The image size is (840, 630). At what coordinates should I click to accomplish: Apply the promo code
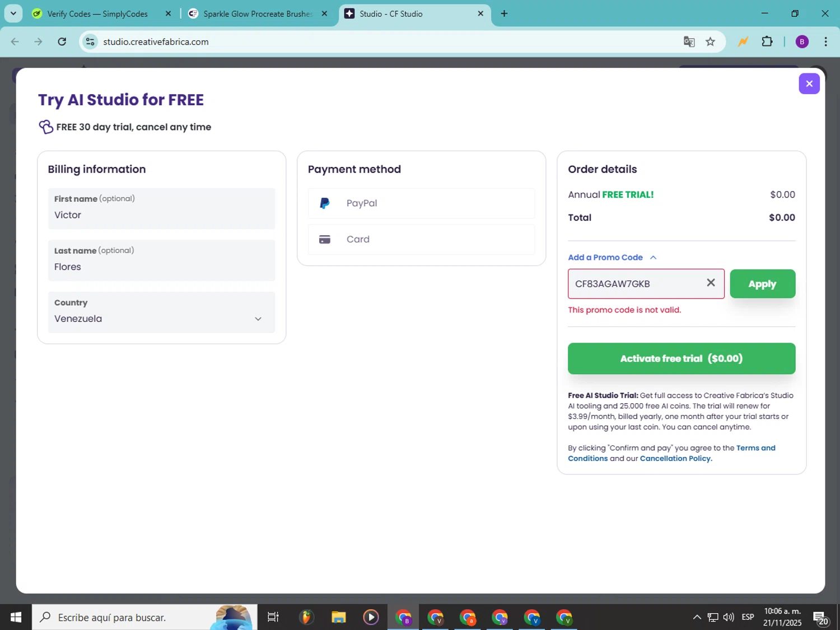click(x=762, y=284)
